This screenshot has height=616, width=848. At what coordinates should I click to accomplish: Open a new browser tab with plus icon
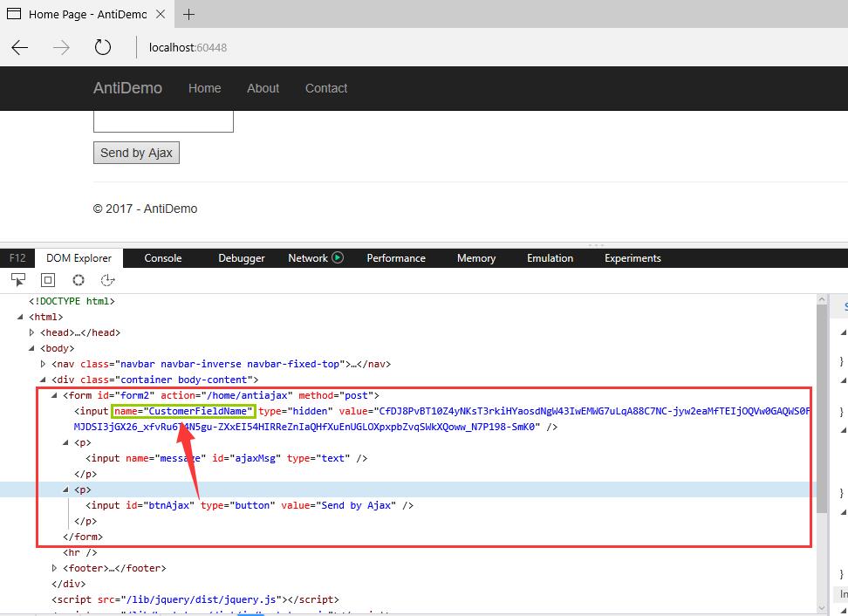[190, 14]
